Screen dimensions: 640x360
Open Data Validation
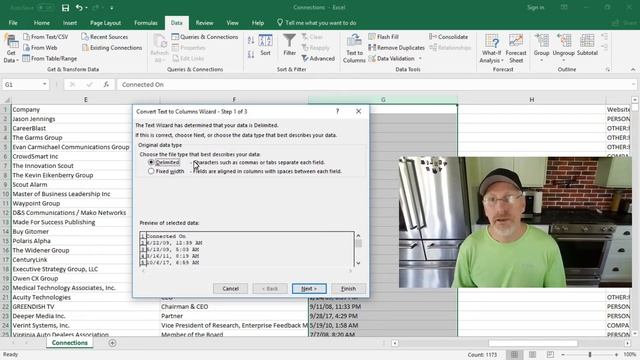(x=391, y=59)
